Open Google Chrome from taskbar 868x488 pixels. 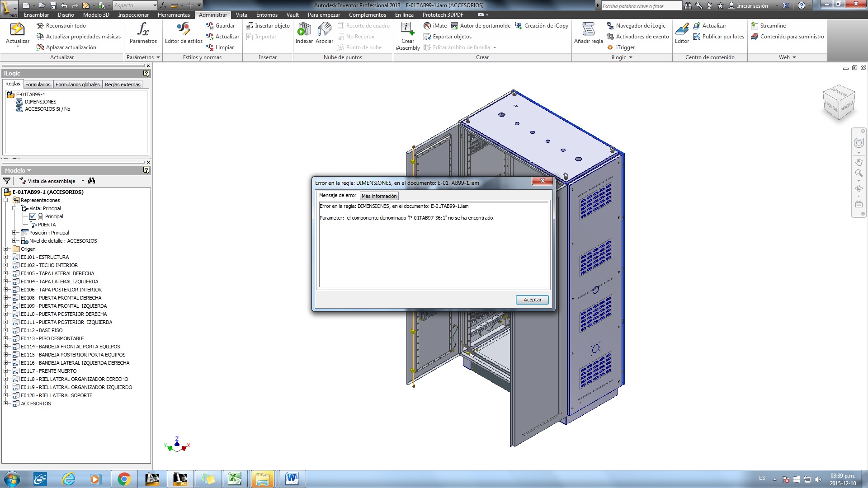124,479
